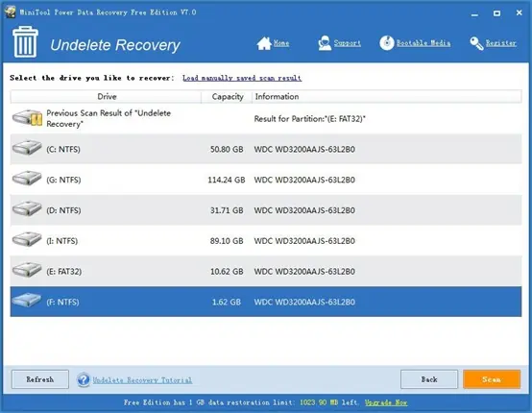Click the Support person icon

325,43
